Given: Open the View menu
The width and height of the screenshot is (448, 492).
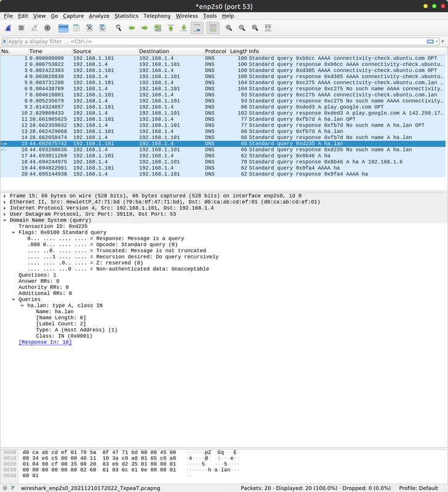Looking at the screenshot, I should pos(39,16).
